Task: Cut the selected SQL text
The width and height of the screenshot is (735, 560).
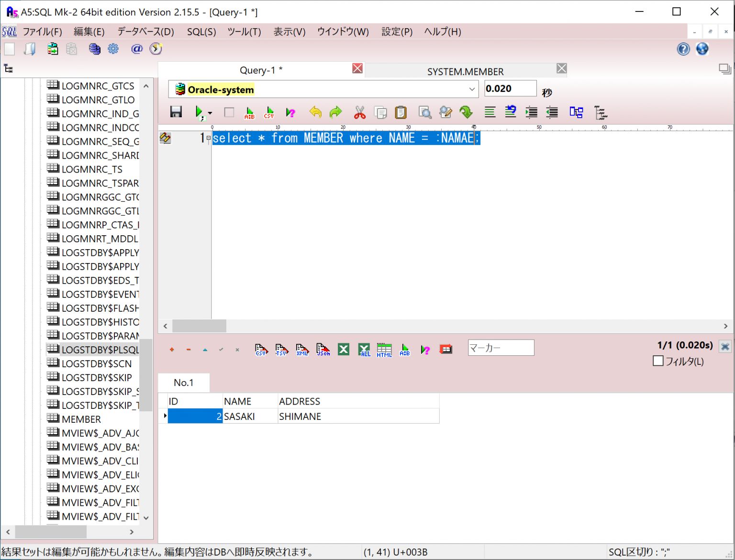Action: coord(359,112)
